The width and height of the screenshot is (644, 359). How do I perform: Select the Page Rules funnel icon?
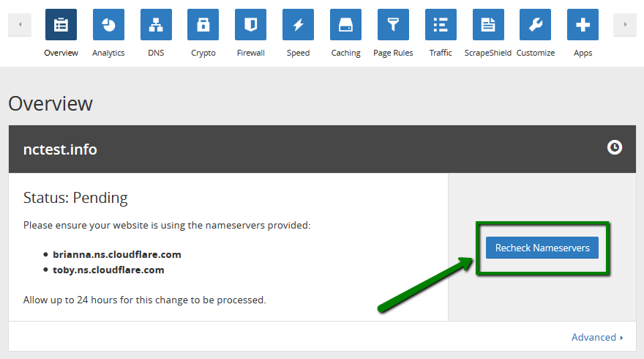pos(393,24)
